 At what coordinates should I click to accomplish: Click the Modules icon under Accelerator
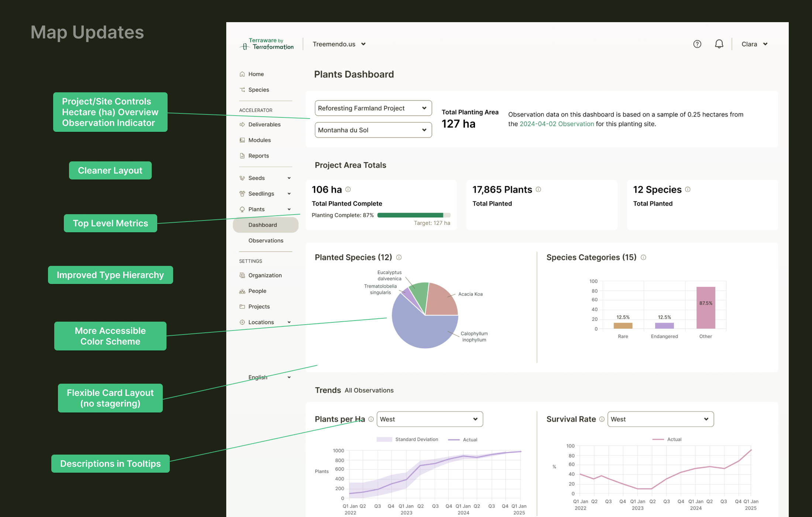click(242, 140)
